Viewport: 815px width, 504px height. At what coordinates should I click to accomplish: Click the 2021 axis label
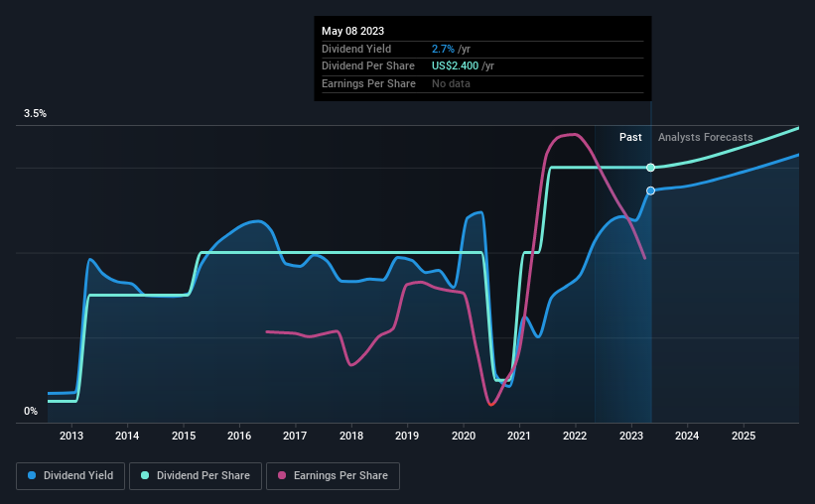point(519,436)
